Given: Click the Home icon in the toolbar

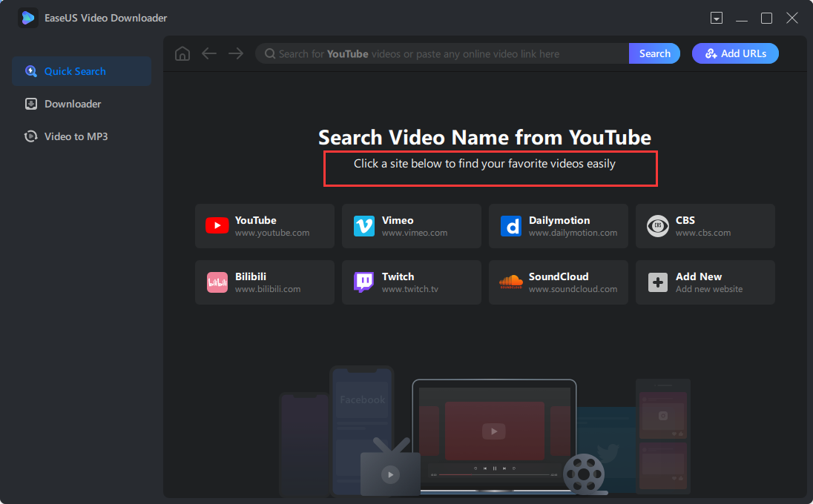Looking at the screenshot, I should point(182,53).
